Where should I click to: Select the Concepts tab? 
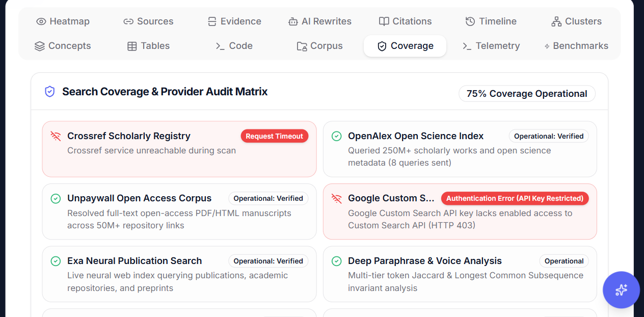[x=63, y=46]
